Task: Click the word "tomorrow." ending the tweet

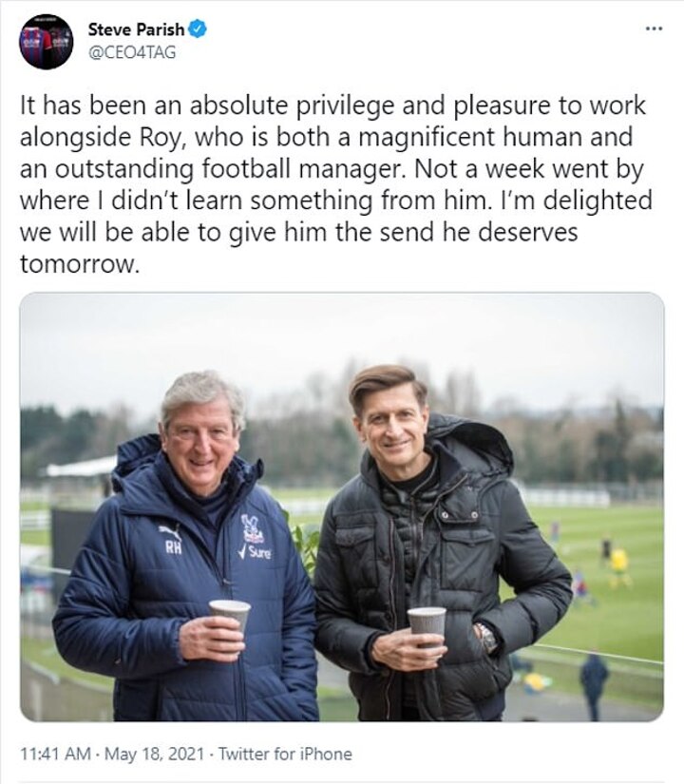Action: point(79,264)
